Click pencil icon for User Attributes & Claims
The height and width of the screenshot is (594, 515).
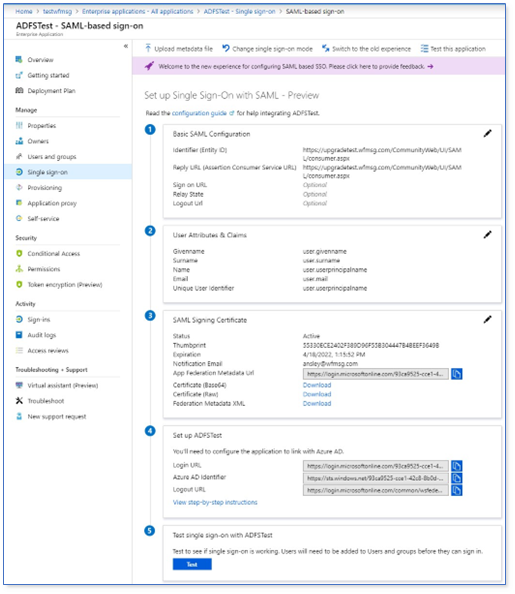click(x=487, y=235)
